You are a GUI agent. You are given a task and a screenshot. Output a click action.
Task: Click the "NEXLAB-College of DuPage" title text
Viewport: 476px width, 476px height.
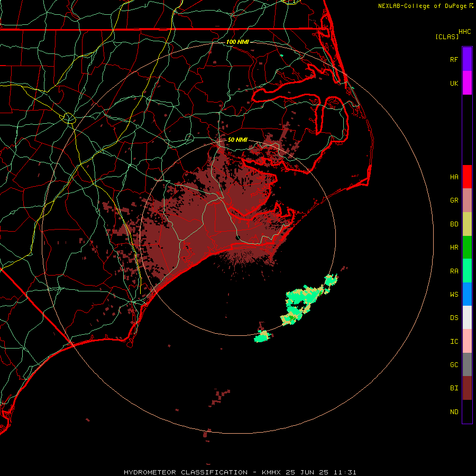click(423, 6)
